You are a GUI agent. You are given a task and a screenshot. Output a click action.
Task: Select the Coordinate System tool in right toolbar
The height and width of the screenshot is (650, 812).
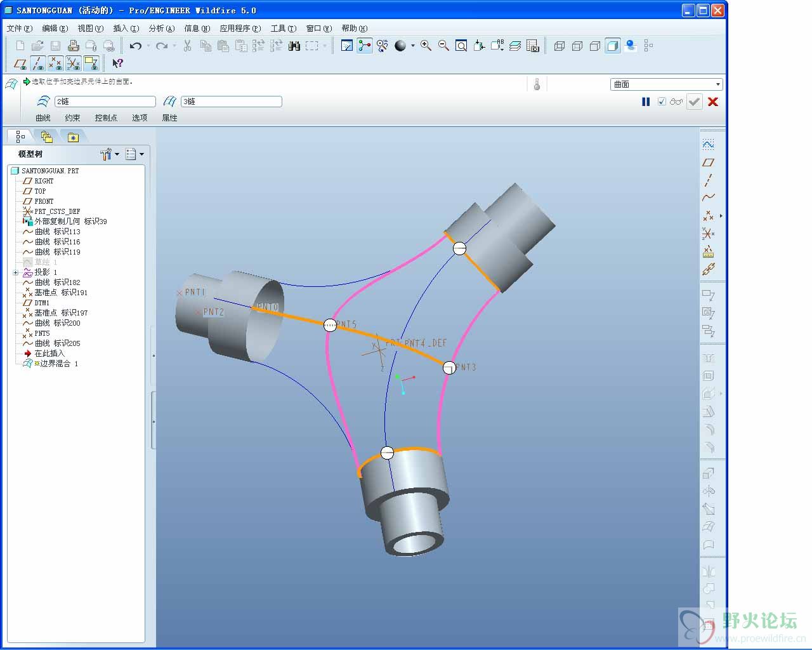(x=709, y=234)
